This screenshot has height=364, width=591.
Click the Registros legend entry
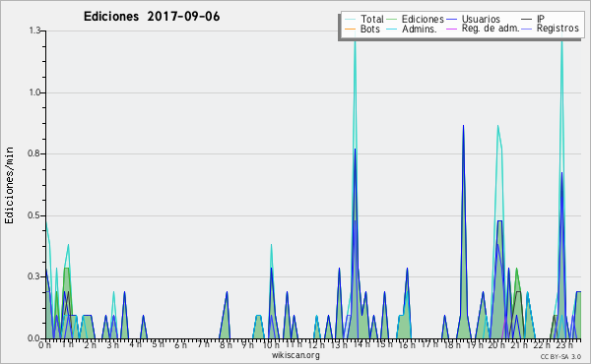558,29
